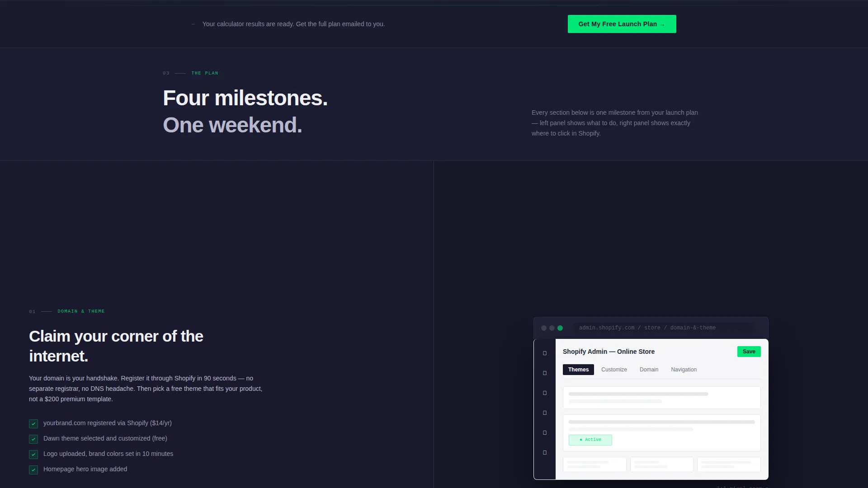Select the Themes tab
The height and width of the screenshot is (488, 868).
[578, 370]
